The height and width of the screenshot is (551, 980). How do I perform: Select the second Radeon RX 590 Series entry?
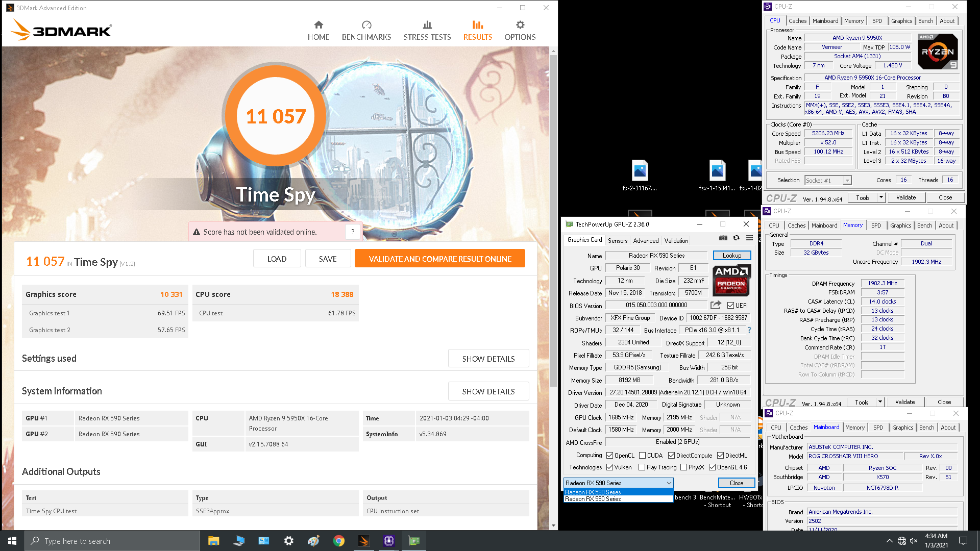pyautogui.click(x=618, y=498)
